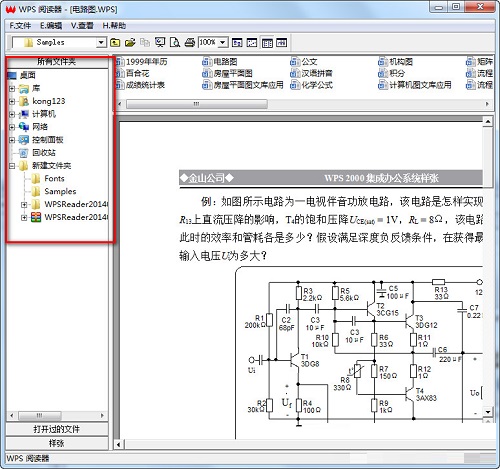Click second layout view icon after zoom box

coord(252,42)
